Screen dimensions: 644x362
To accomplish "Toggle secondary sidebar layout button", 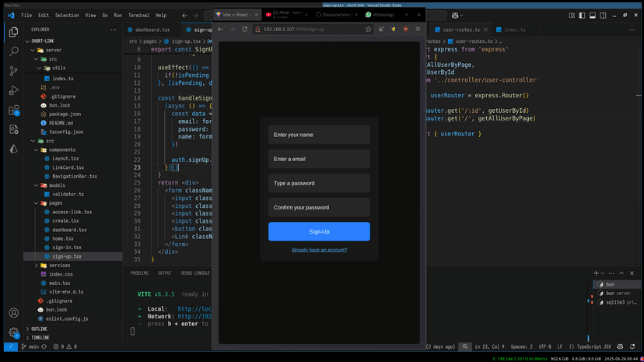I will 603,16.
